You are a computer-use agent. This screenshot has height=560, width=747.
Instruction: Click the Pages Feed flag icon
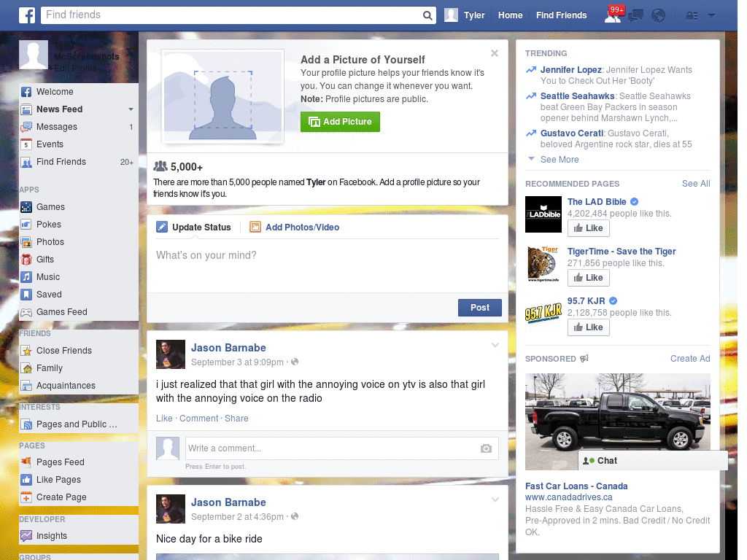26,462
